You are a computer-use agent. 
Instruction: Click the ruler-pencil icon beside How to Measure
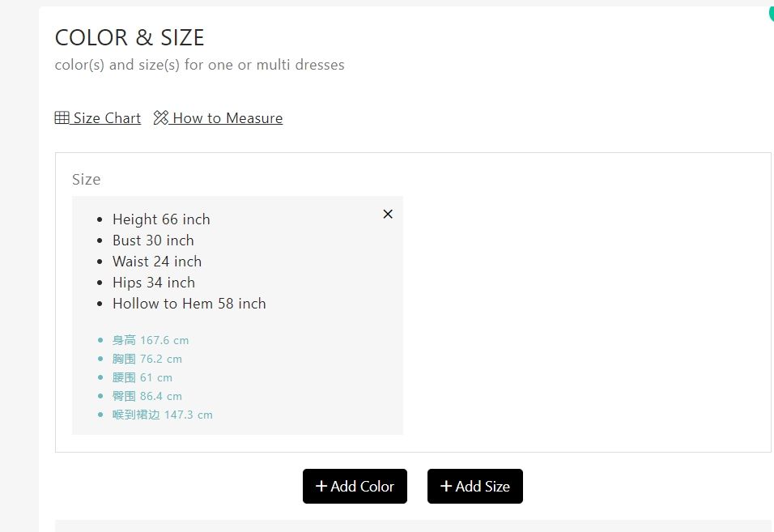tap(161, 118)
